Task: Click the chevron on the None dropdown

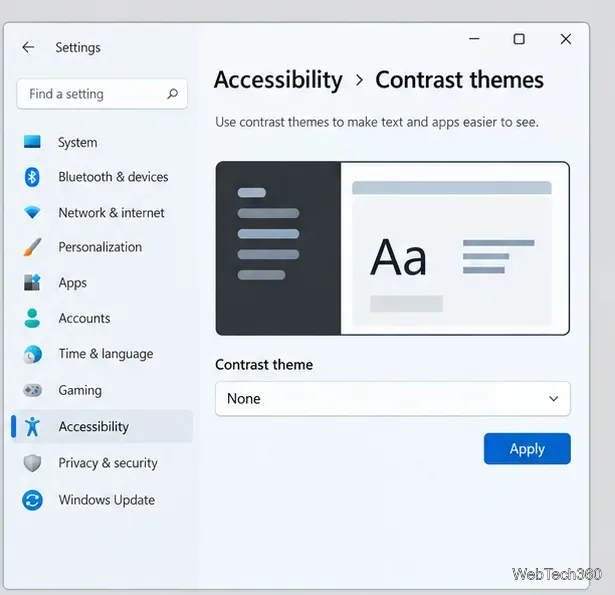Action: 553,398
